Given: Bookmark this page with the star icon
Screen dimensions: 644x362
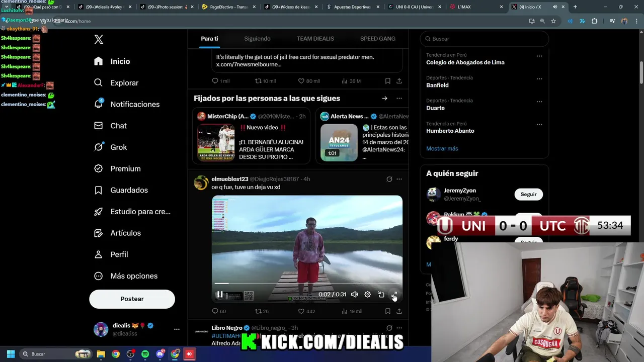Looking at the screenshot, I should [553, 21].
